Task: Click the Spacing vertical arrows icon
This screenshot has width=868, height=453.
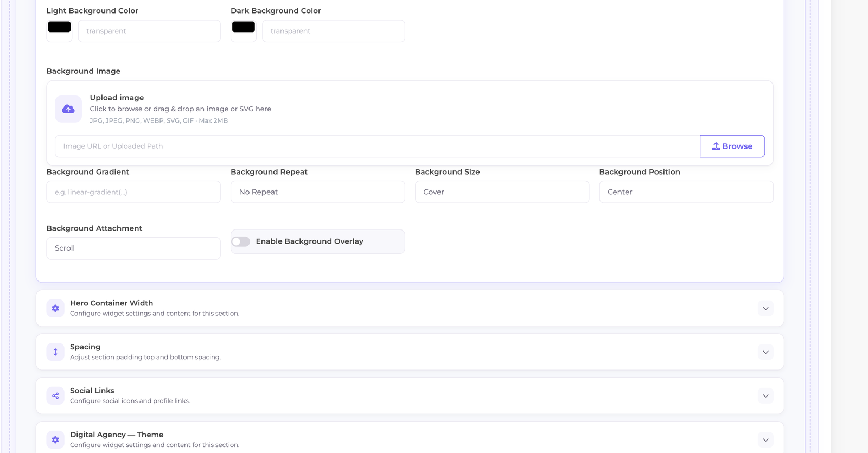Action: [x=55, y=352]
